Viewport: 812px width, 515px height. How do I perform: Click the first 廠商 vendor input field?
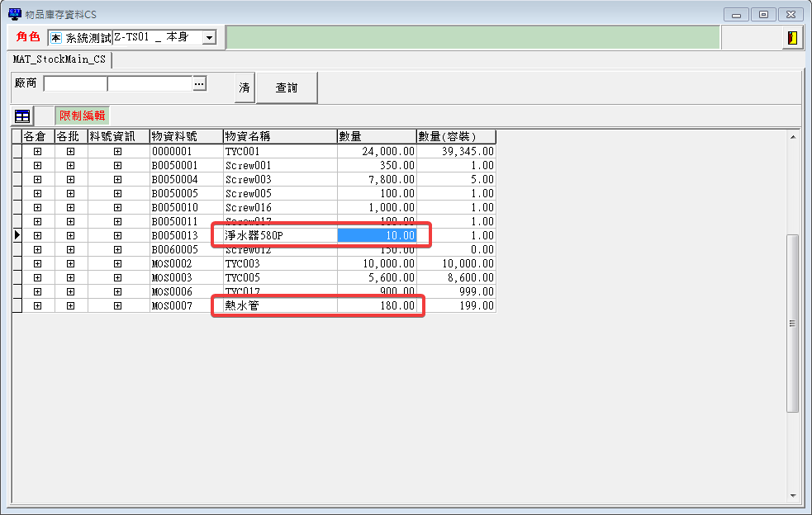pyautogui.click(x=75, y=83)
